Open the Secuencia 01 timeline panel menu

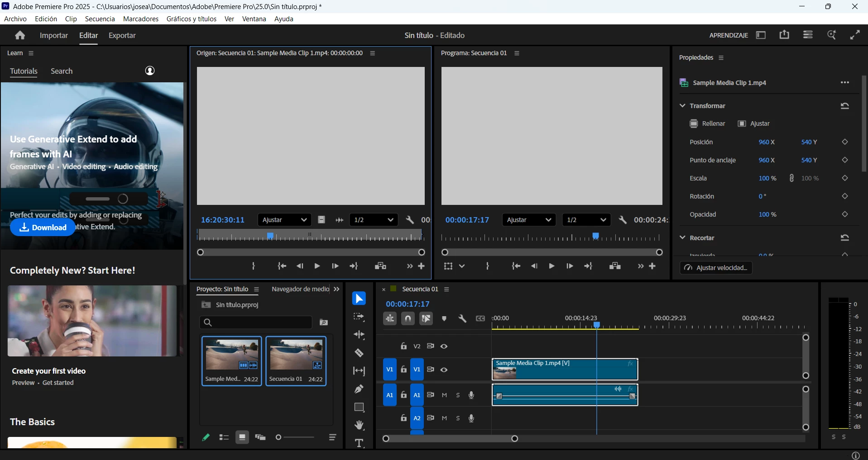(x=446, y=289)
